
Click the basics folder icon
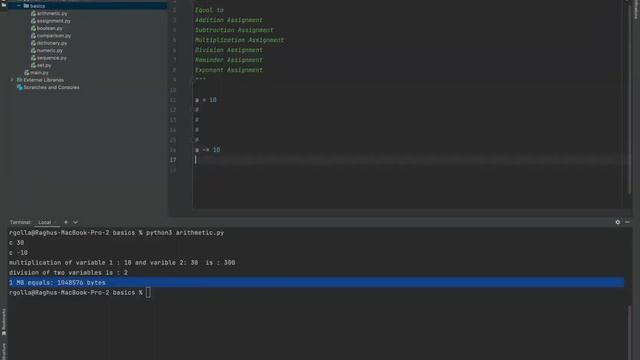point(26,6)
